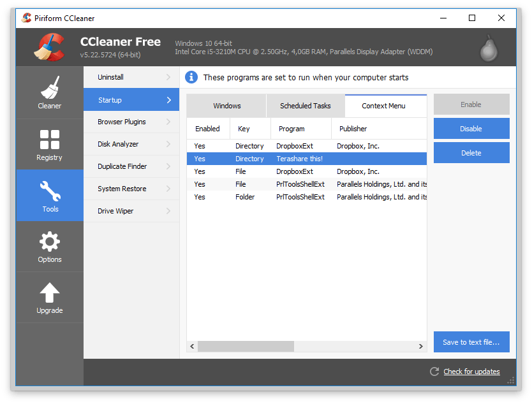Sort by the Key column header

(251, 129)
